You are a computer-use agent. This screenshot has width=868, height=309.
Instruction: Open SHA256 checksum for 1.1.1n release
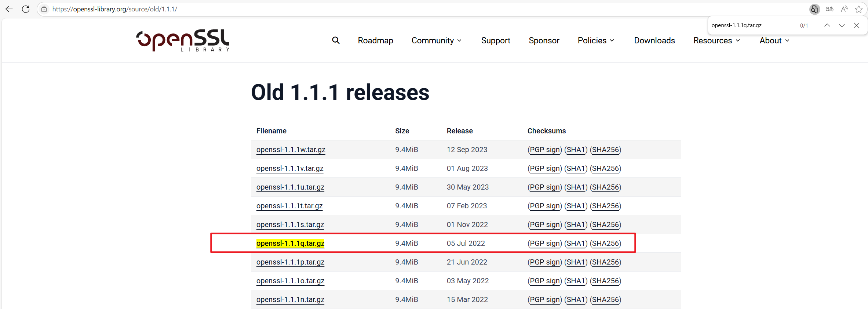click(x=605, y=299)
